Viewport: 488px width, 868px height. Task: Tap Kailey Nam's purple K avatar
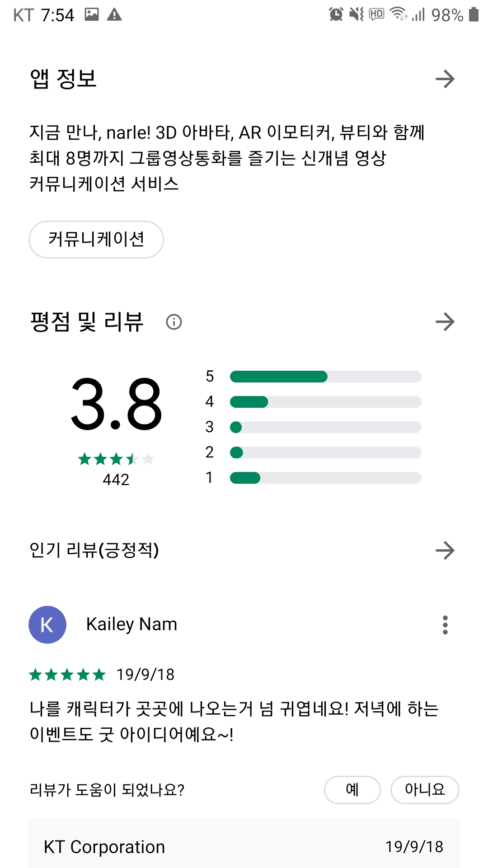tap(47, 625)
